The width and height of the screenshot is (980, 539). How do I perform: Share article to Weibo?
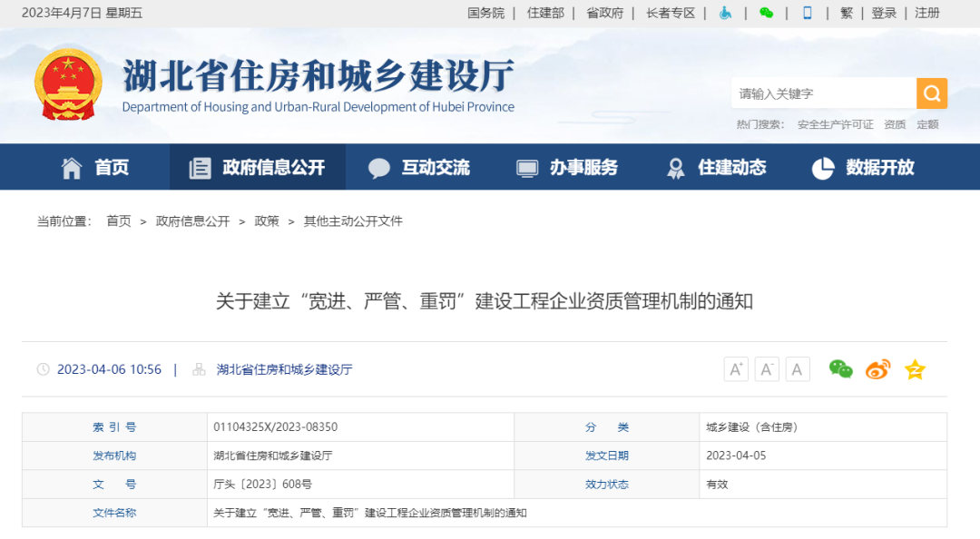(x=877, y=369)
